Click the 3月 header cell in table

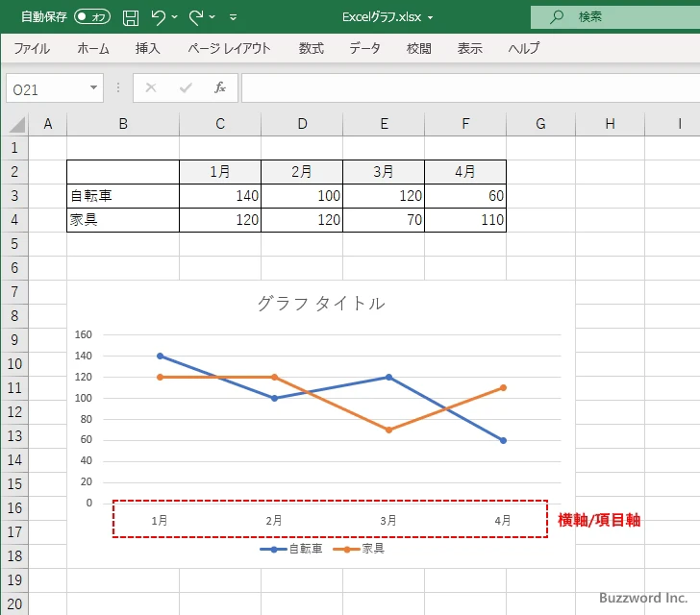pyautogui.click(x=384, y=172)
